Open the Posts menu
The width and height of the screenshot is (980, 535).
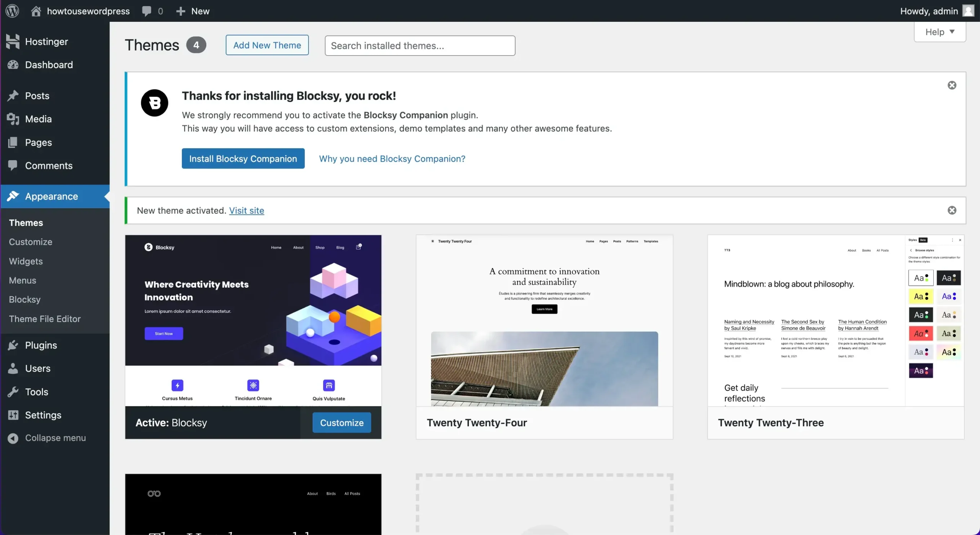(x=55, y=96)
